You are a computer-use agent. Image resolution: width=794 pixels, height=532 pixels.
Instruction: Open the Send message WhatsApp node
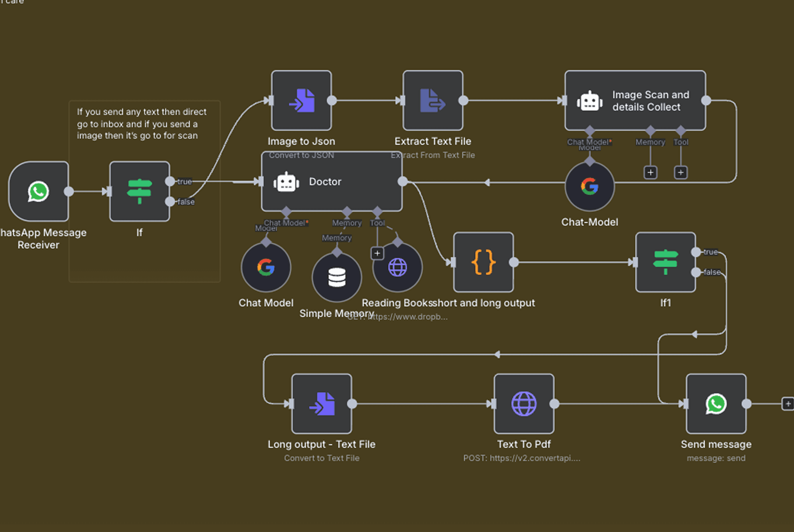(x=716, y=403)
